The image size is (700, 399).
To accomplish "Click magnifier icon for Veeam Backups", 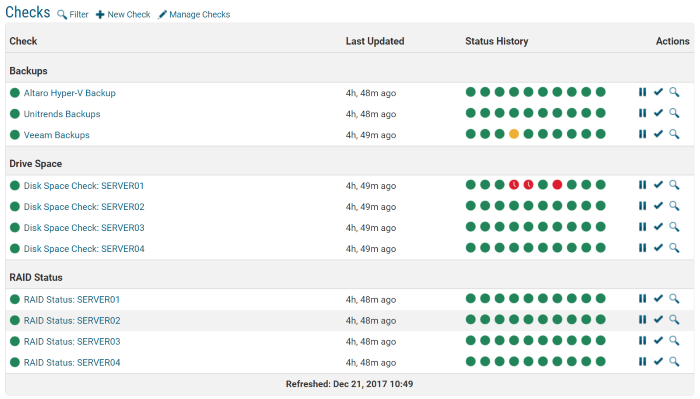I will coord(674,134).
